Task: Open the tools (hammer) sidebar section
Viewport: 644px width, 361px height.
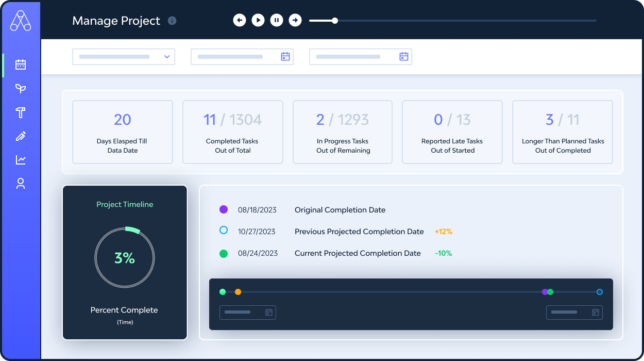Action: point(21,112)
